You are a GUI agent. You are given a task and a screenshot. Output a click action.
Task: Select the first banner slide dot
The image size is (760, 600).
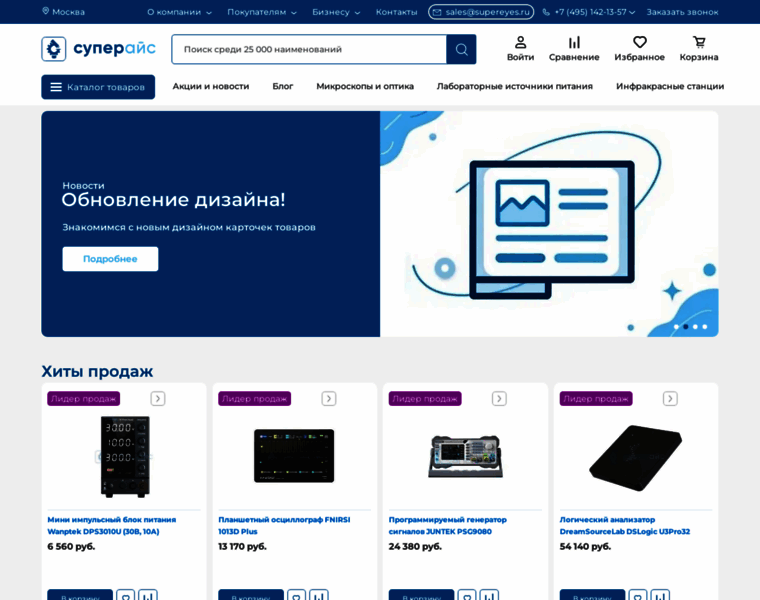pyautogui.click(x=676, y=327)
